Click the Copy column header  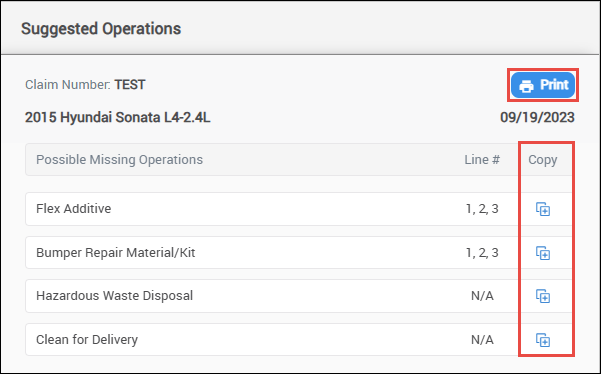point(543,160)
